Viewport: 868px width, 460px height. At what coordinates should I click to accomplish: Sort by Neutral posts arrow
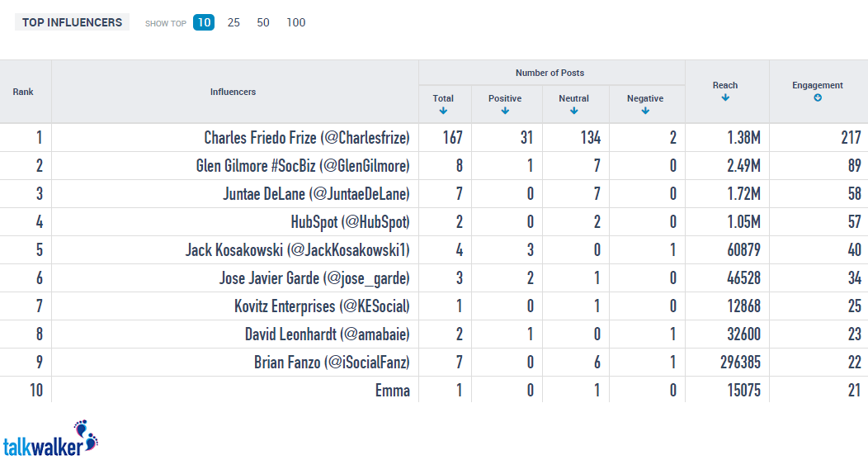click(x=573, y=111)
